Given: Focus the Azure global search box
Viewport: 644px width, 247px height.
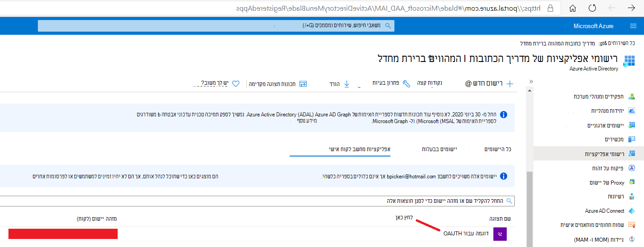Looking at the screenshot, I should click(x=216, y=26).
